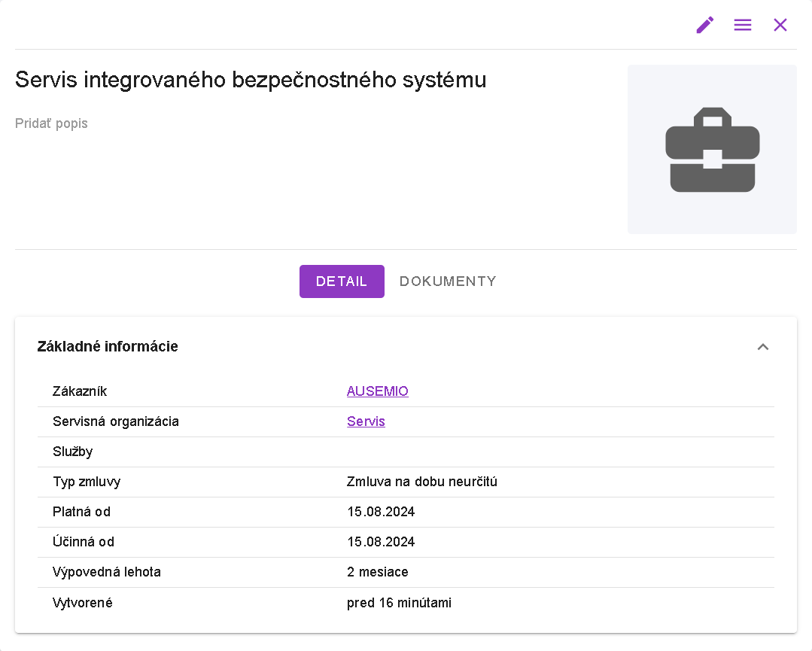Image resolution: width=812 pixels, height=651 pixels.
Task: Open the hamburger menu icon
Action: [743, 25]
